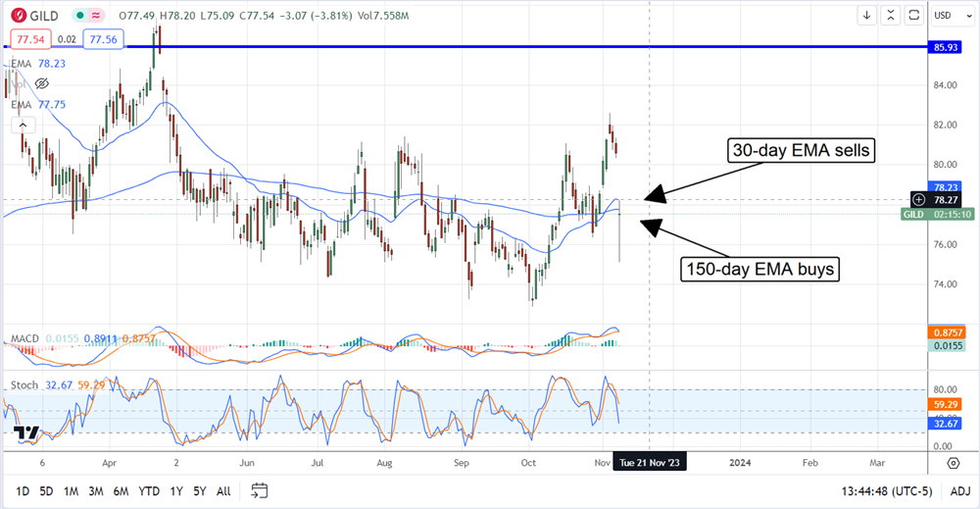Select the All time range
Viewport: 980px width, 509px height.
(x=223, y=491)
